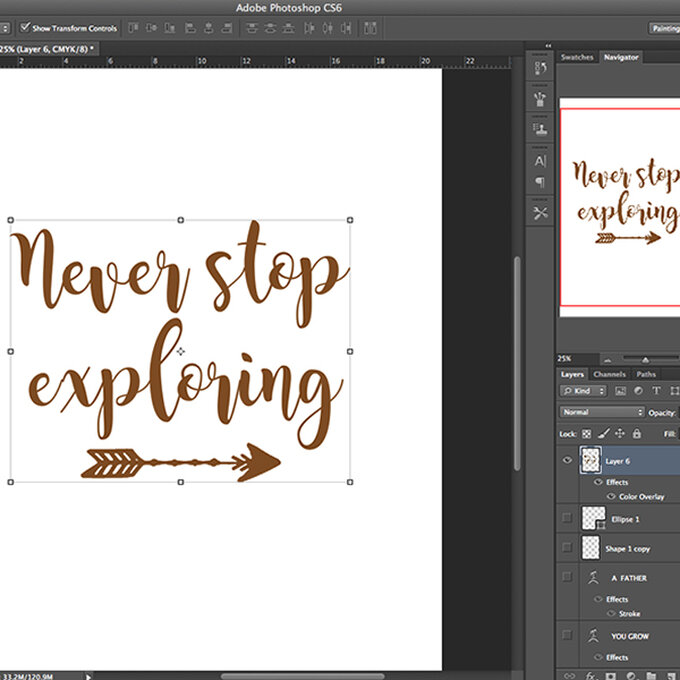Open the Normal blend mode dropdown
This screenshot has width=680, height=680.
(x=602, y=412)
